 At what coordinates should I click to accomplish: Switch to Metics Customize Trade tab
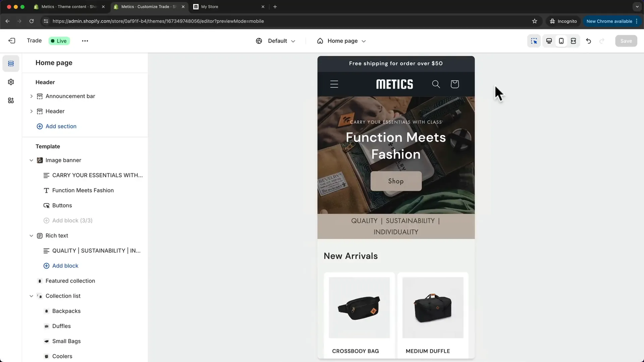point(149,7)
